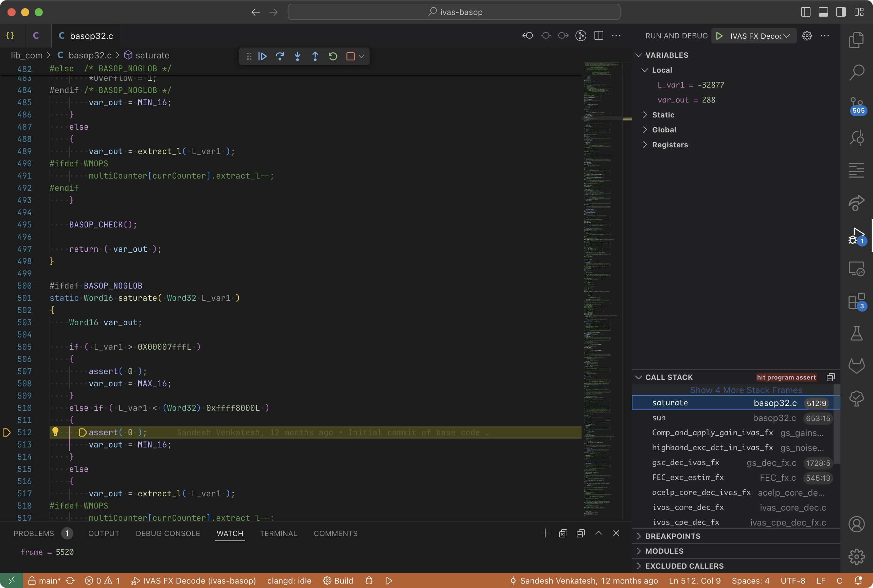Expand the BREAKPOINTS section
The image size is (873, 588).
tap(672, 536)
